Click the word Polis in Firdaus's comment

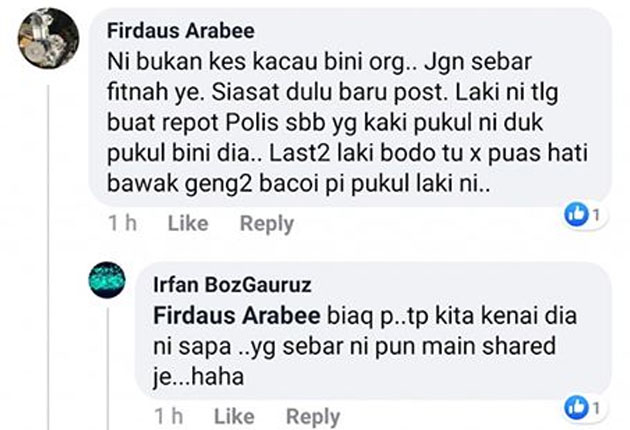(252, 123)
